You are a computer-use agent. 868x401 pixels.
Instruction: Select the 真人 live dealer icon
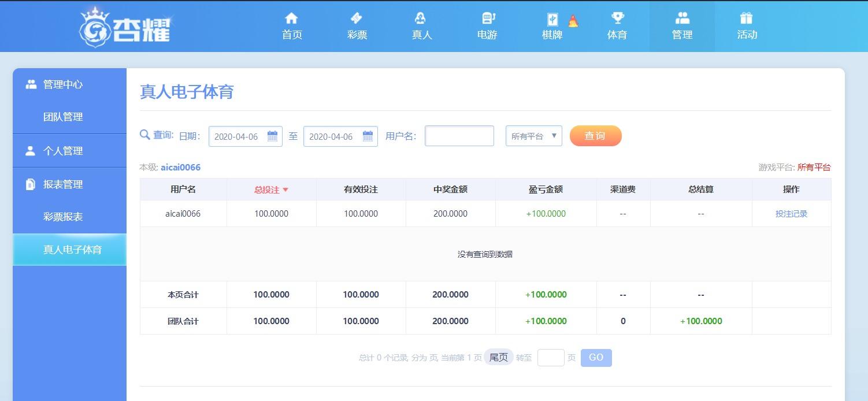[421, 18]
